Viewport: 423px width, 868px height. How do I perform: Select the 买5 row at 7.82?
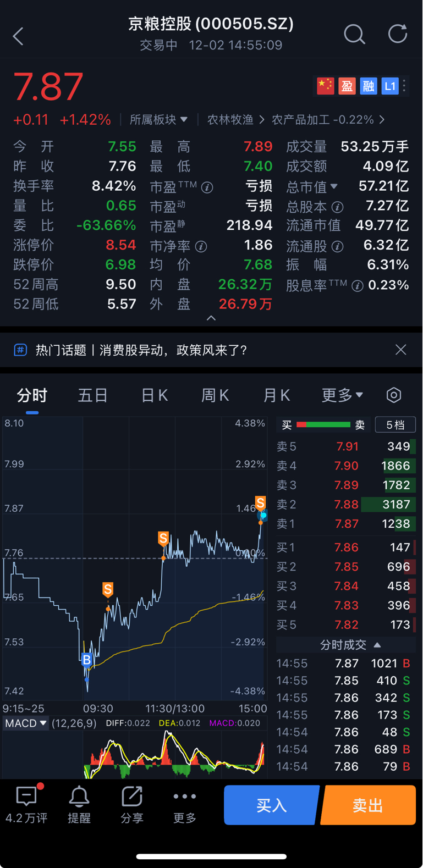(x=345, y=624)
